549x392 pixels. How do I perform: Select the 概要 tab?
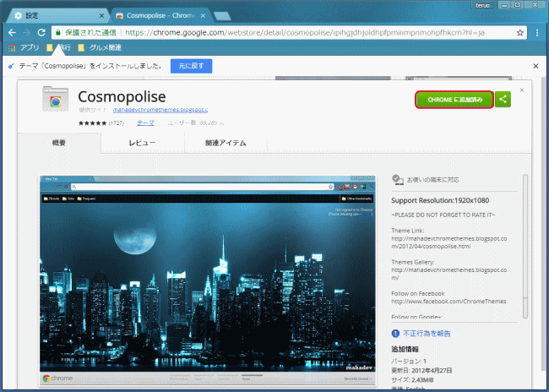coord(59,143)
